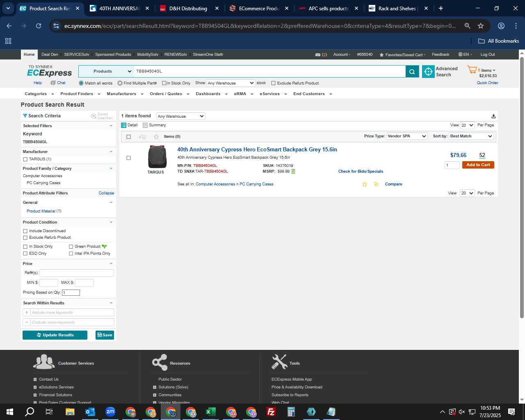This screenshot has width=525, height=420.
Task: Check Intel IPA Points Only filter
Action: click(x=71, y=253)
